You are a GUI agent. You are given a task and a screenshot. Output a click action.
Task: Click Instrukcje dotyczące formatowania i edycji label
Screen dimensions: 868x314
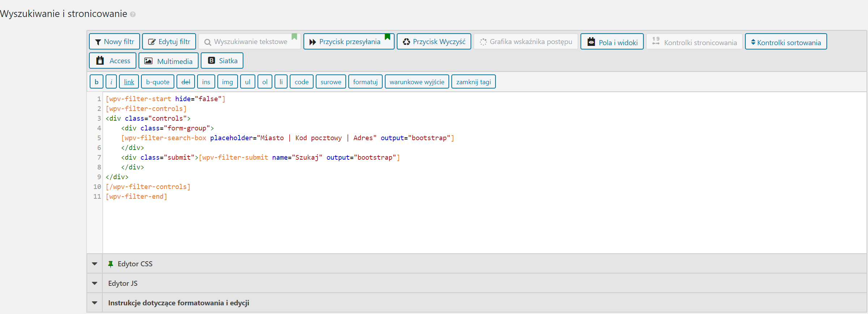179,303
